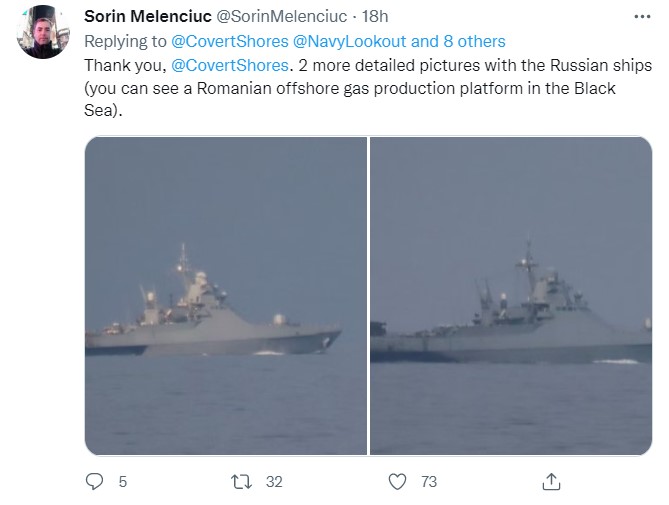The height and width of the screenshot is (505, 669).
Task: Like the tweet with the heart icon
Action: (398, 481)
